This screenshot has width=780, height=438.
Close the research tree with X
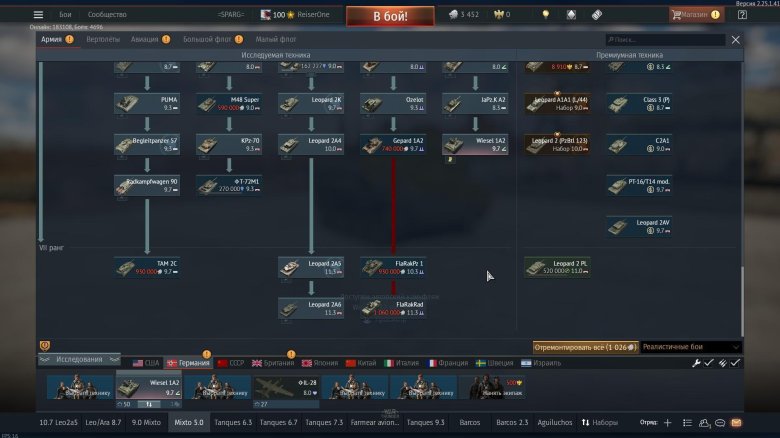coord(736,40)
